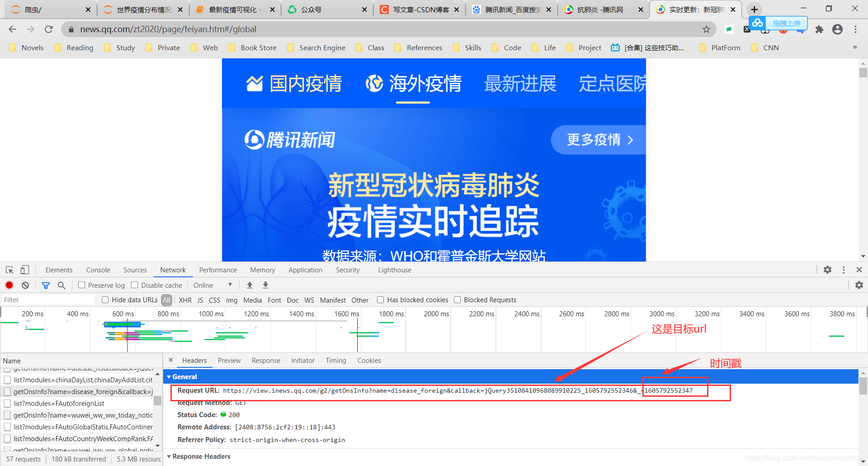Stop recording the network log

(x=9, y=285)
